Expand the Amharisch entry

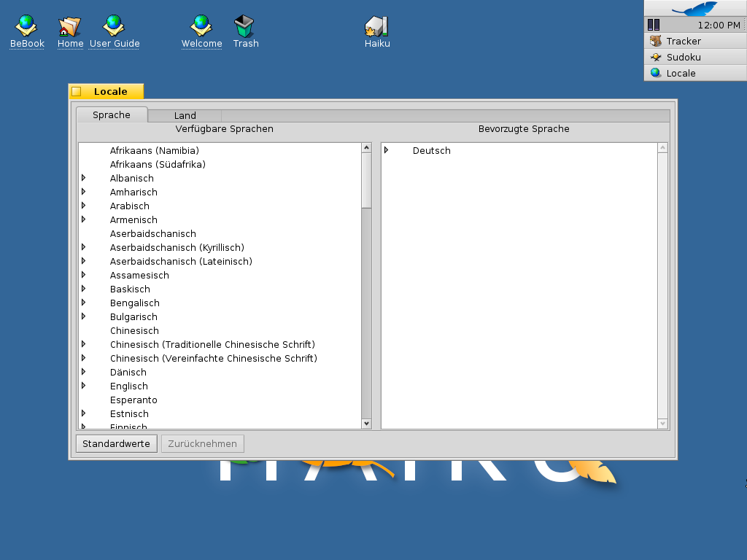[83, 192]
